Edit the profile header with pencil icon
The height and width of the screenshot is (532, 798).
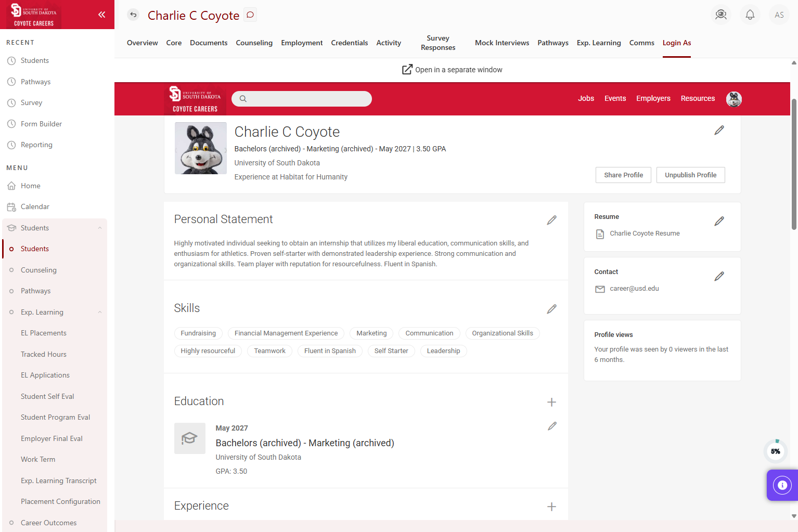tap(719, 130)
